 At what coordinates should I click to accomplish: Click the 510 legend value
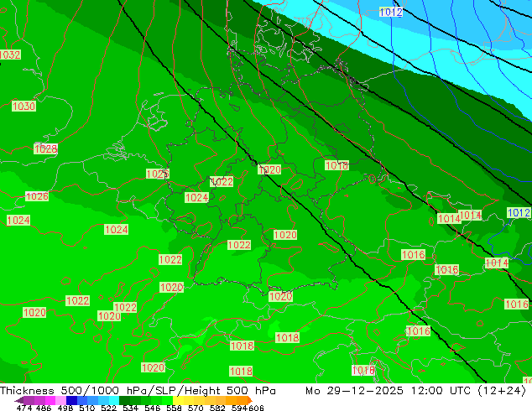click(x=87, y=408)
